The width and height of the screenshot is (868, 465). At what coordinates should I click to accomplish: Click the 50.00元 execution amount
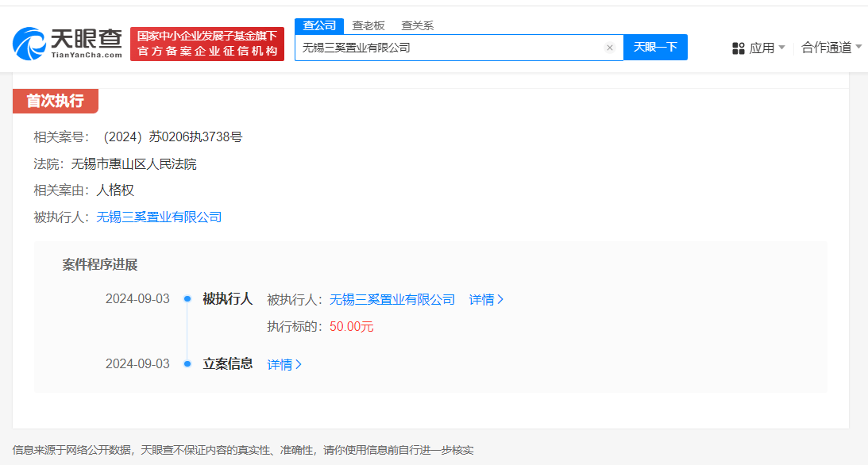point(352,327)
